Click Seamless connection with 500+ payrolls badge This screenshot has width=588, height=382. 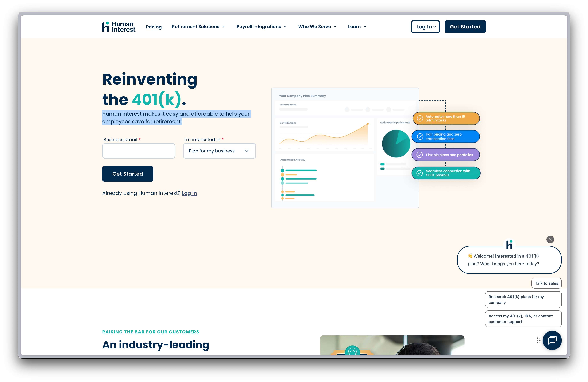tap(446, 173)
